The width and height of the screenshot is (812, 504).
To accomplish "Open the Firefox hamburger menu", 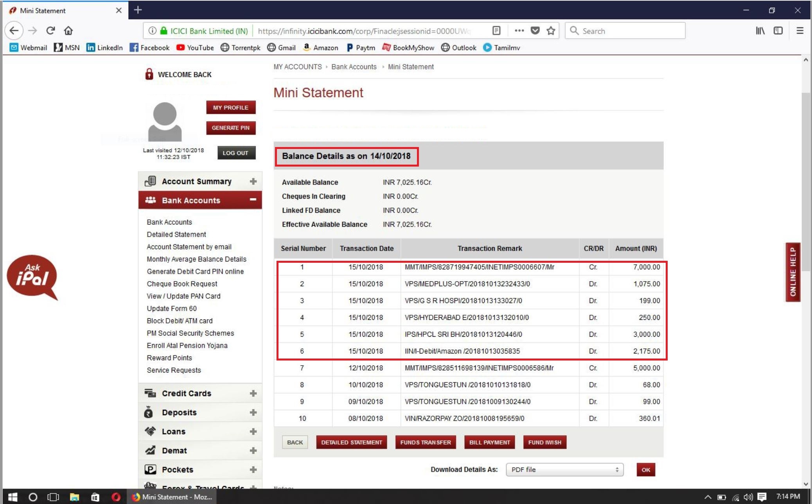I will click(x=800, y=30).
